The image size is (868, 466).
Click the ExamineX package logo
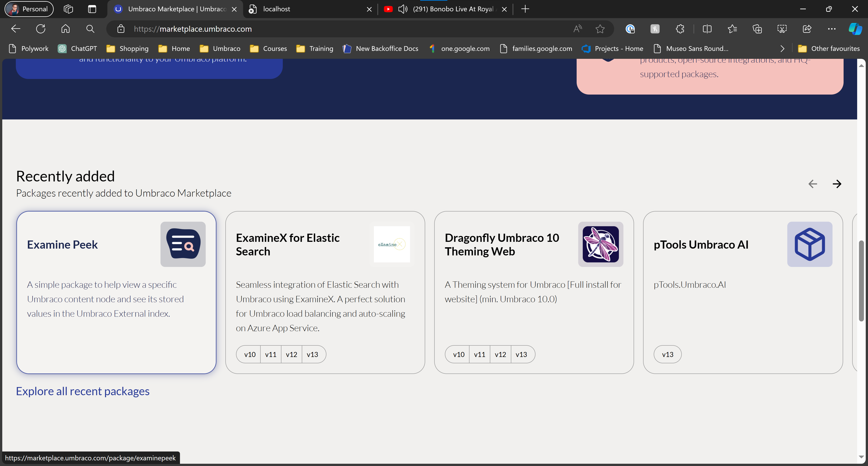tap(392, 244)
